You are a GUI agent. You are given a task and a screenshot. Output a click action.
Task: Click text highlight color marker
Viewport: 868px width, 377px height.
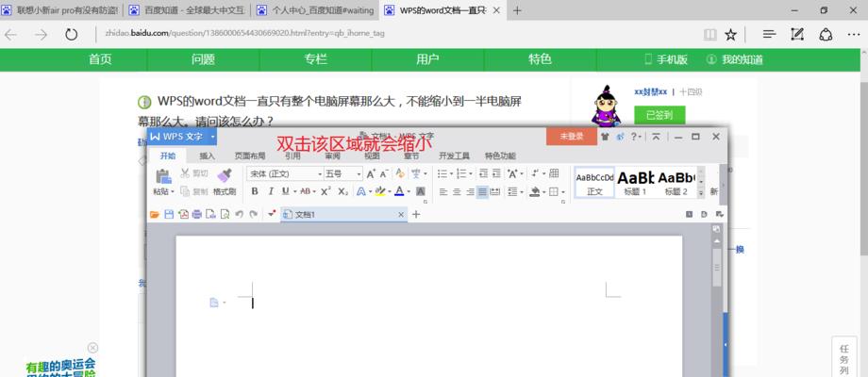click(381, 191)
